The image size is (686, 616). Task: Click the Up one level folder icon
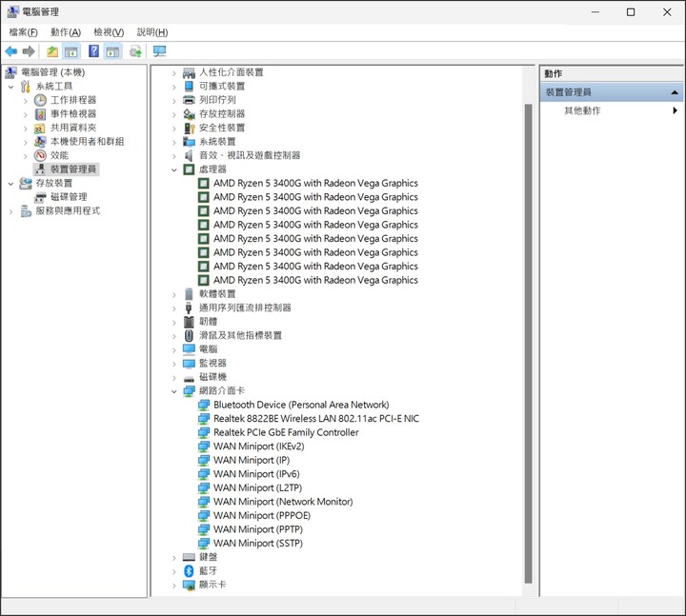[x=52, y=51]
